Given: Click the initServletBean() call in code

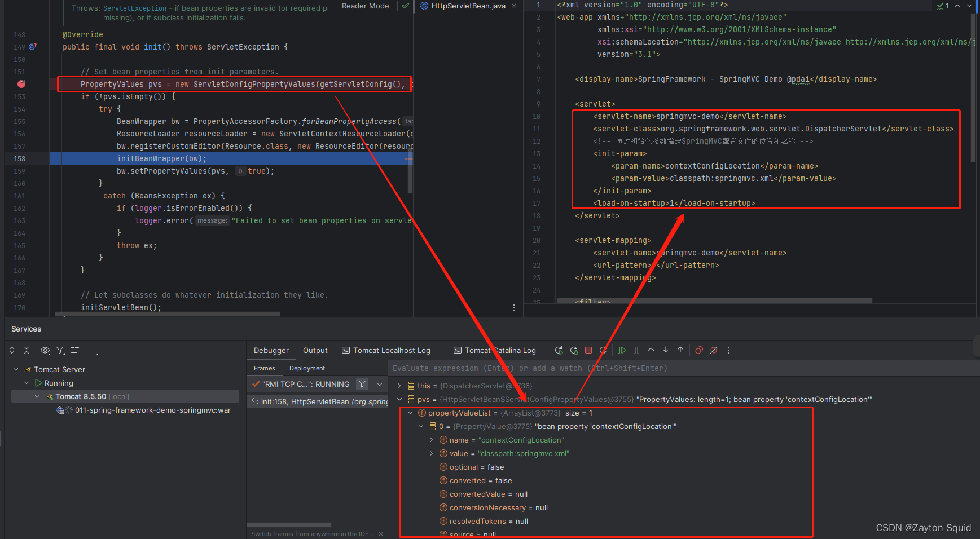Looking at the screenshot, I should [121, 307].
